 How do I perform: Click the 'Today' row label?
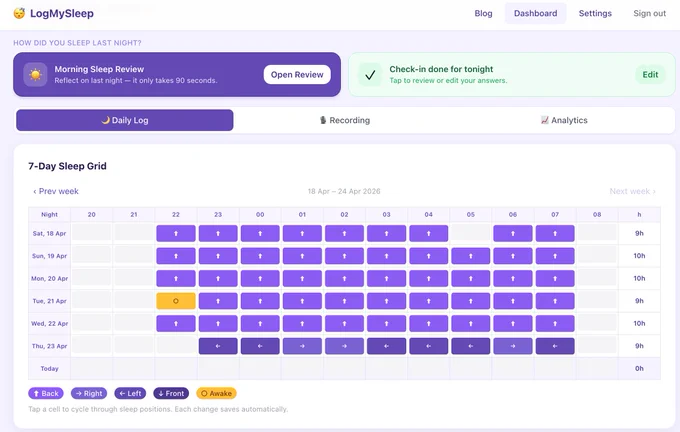[49, 369]
